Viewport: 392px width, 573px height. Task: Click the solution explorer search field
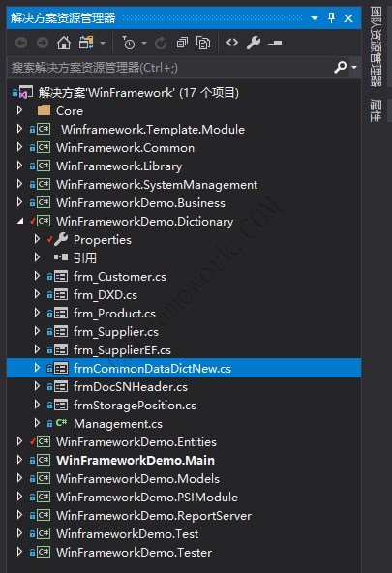[170, 67]
